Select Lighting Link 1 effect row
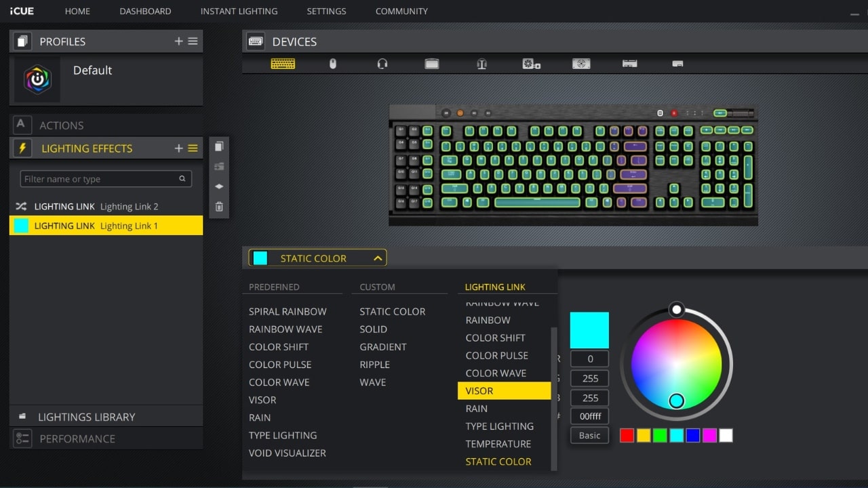The height and width of the screenshot is (488, 868). tap(106, 226)
